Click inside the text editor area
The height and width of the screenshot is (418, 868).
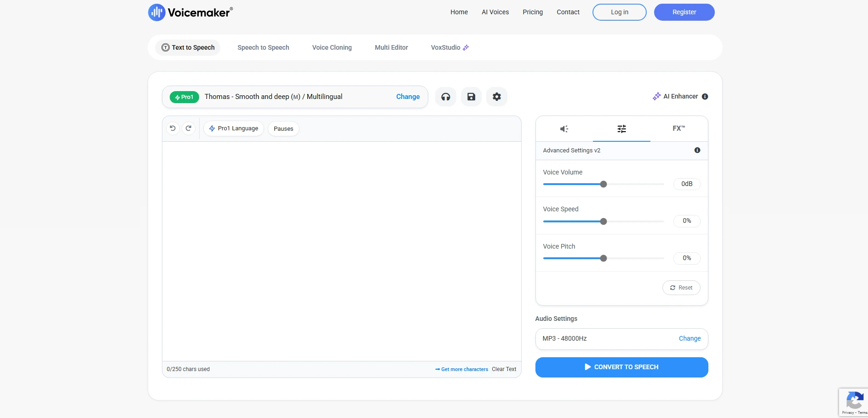(342, 251)
